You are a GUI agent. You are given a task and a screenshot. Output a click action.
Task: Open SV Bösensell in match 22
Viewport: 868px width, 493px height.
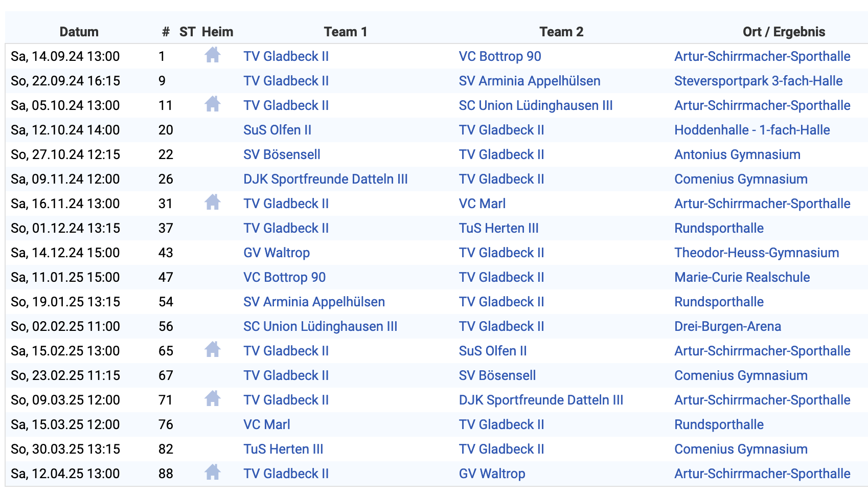coord(282,154)
